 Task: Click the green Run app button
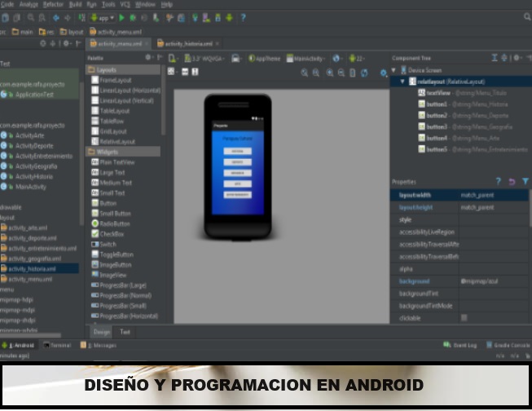click(x=122, y=16)
